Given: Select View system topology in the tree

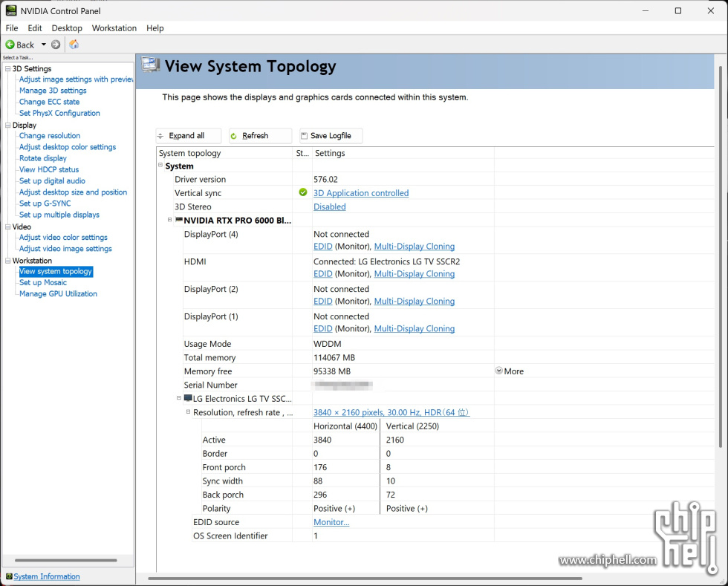Looking at the screenshot, I should tap(56, 271).
